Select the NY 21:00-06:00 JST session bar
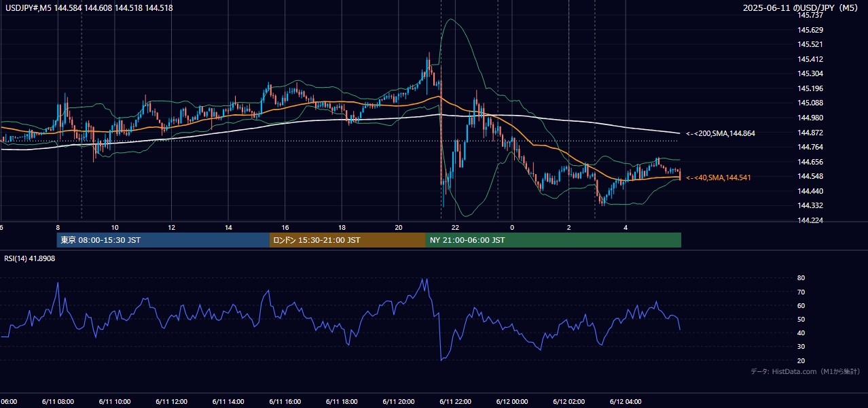Image resolution: width=868 pixels, height=408 pixels. pyautogui.click(x=554, y=240)
